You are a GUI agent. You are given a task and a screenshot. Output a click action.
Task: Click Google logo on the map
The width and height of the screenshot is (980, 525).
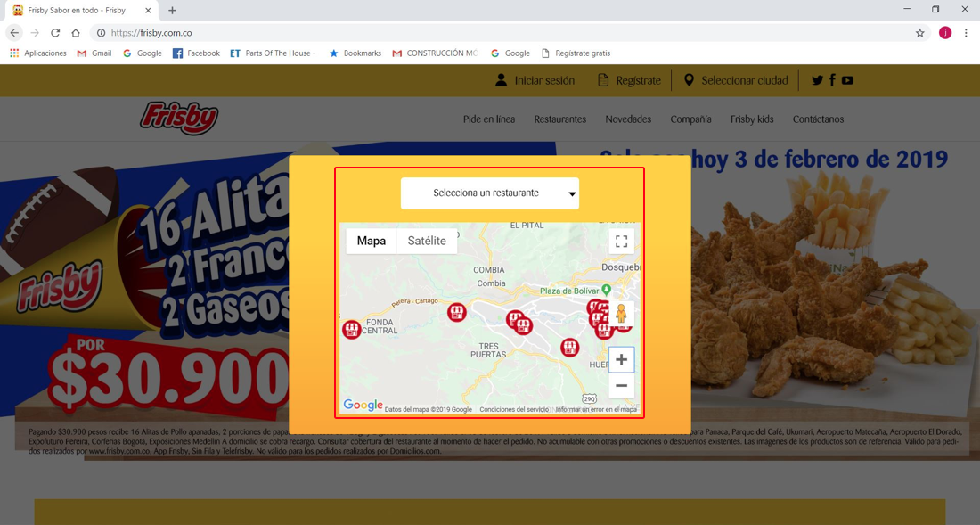[x=363, y=405]
